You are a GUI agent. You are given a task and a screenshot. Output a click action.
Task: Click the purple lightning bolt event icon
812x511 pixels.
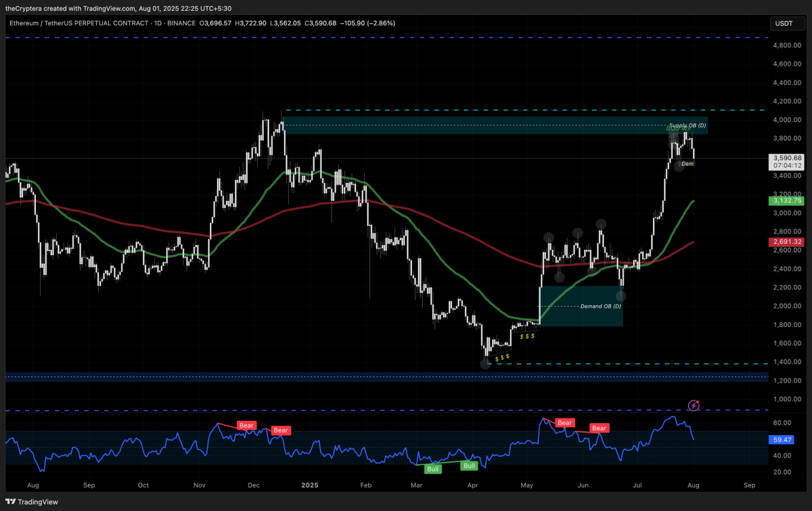[694, 406]
